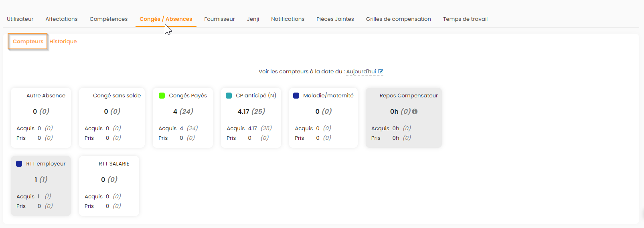Switch to the Jenji tab

(x=253, y=19)
